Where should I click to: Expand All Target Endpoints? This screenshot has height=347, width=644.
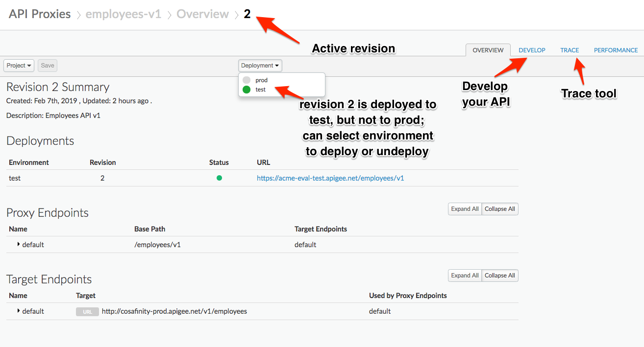[465, 276]
